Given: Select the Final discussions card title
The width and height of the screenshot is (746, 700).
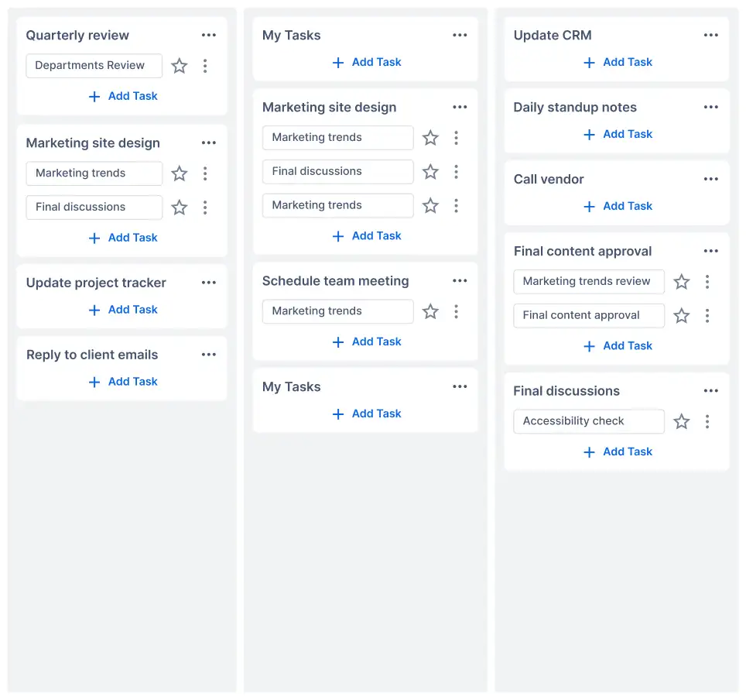Looking at the screenshot, I should [566, 391].
